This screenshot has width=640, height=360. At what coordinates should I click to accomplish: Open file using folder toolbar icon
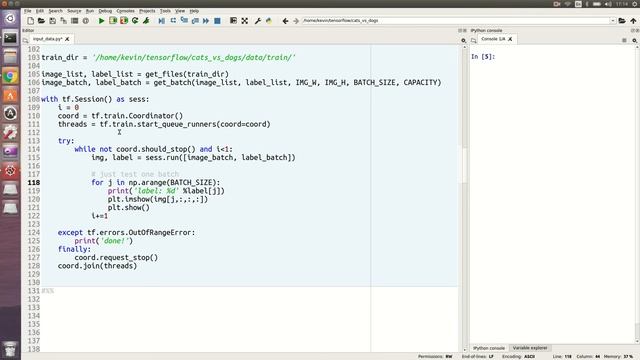(41, 20)
